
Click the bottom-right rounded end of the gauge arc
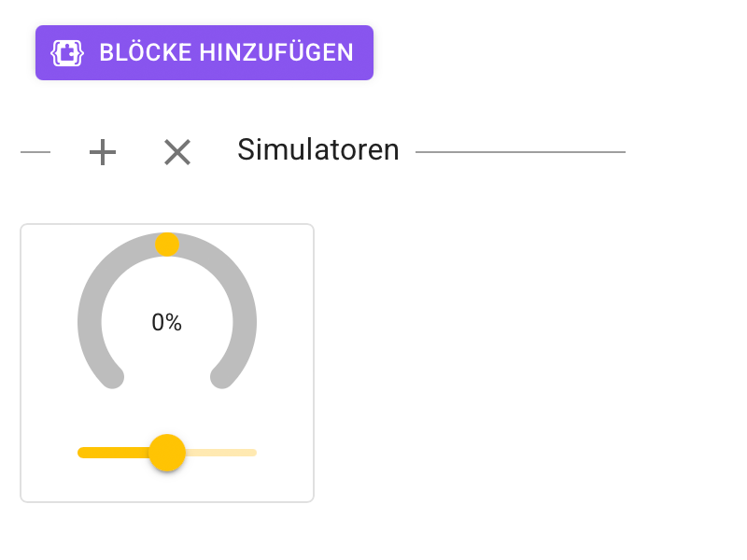click(222, 377)
